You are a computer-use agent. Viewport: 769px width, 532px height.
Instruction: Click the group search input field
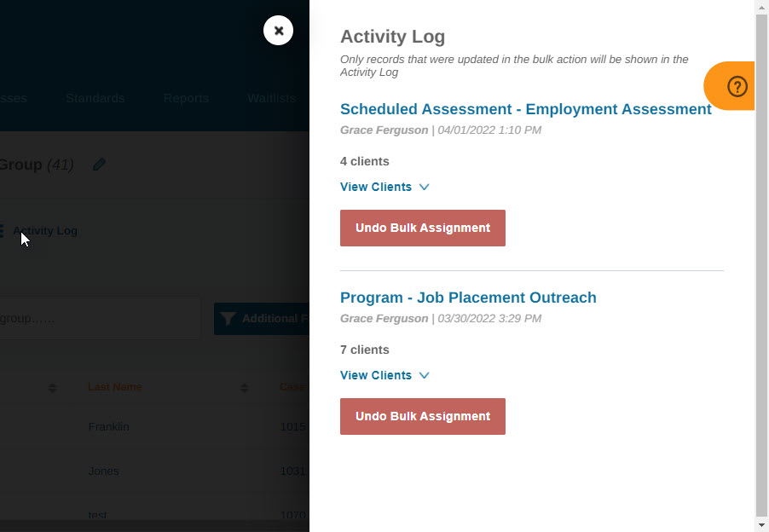100,318
